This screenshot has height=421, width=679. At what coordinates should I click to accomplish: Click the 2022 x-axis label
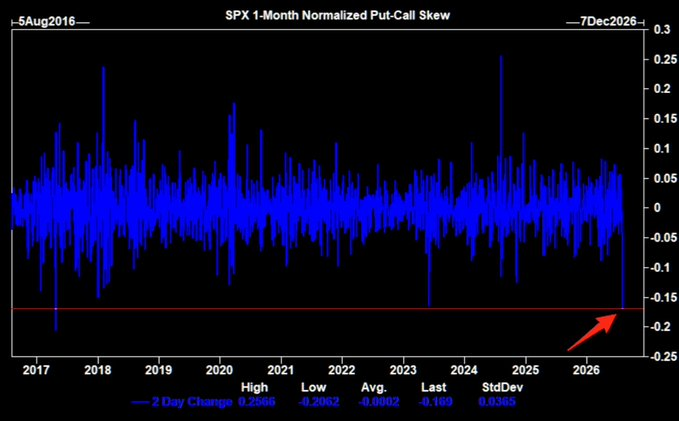click(x=342, y=370)
